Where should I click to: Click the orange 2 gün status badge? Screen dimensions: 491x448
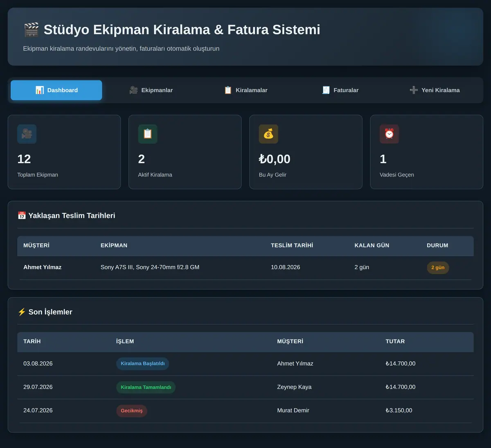pyautogui.click(x=438, y=268)
